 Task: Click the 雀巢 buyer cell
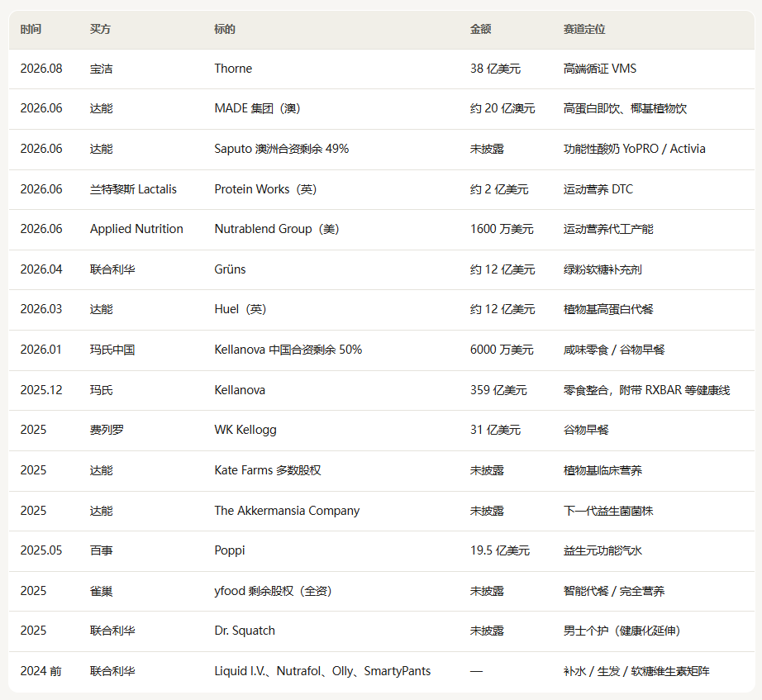point(101,591)
